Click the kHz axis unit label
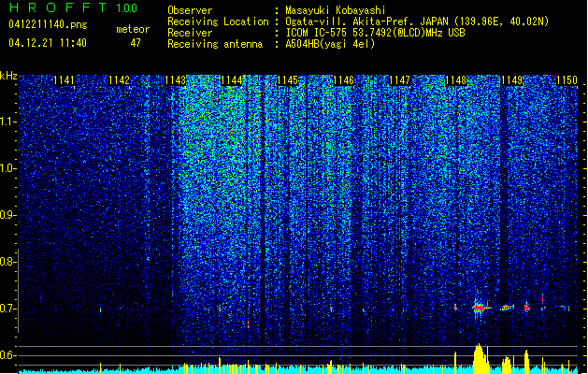588x374 pixels. 8,76
